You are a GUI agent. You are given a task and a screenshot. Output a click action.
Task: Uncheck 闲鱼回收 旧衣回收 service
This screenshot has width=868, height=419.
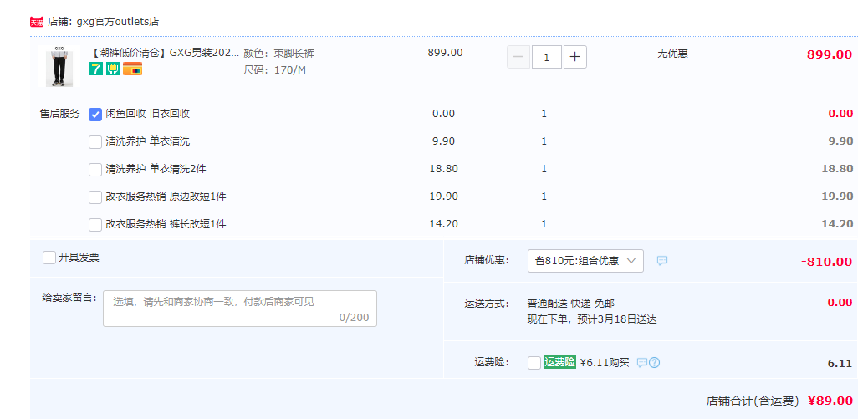95,114
